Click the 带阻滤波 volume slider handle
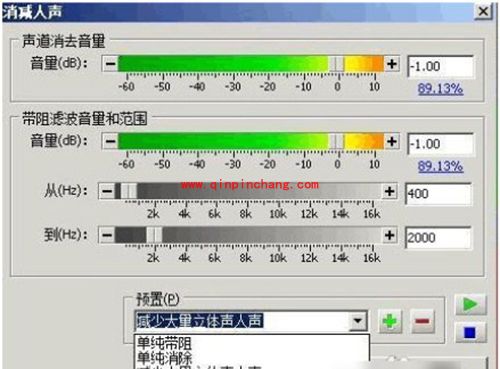The height and width of the screenshot is (369, 500). click(x=336, y=141)
